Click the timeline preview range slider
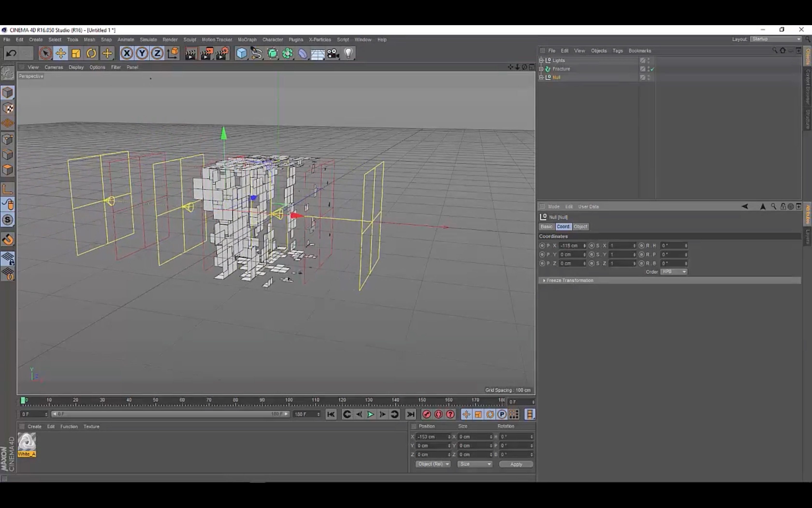Image resolution: width=812 pixels, height=508 pixels. pos(170,414)
